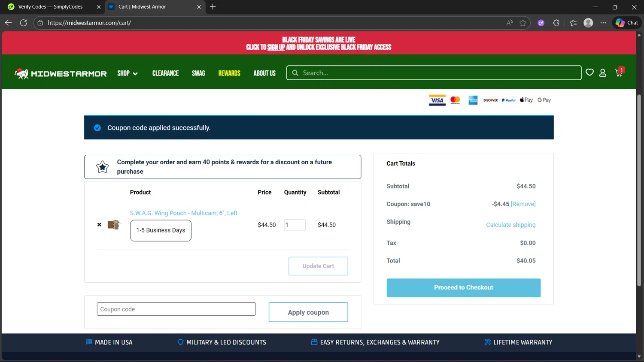Remove the save10 coupon
The width and height of the screenshot is (644, 362).
[523, 204]
